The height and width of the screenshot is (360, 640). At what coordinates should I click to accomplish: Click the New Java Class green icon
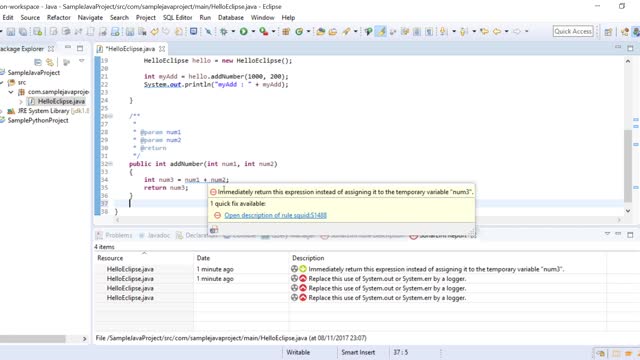pyautogui.click(x=299, y=31)
